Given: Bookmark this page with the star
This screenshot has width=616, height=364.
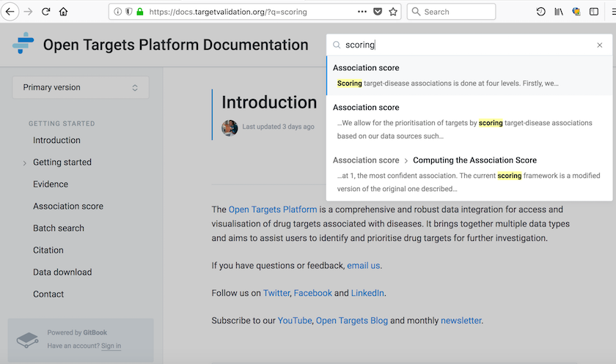Looking at the screenshot, I should tap(393, 12).
